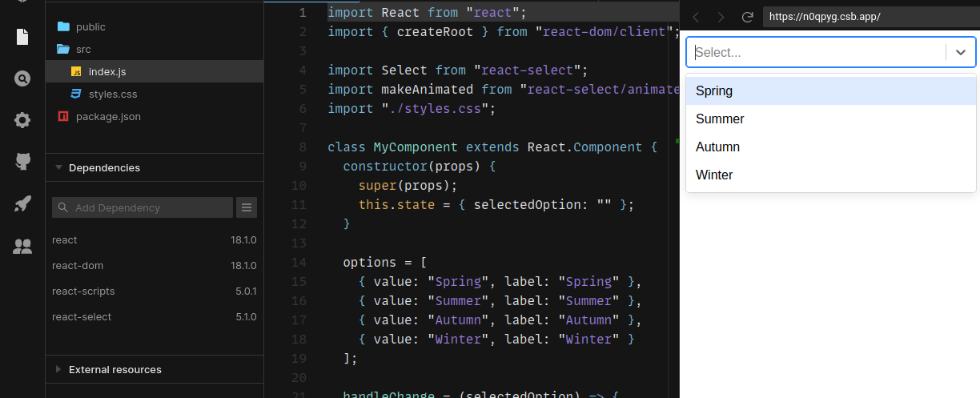Screen dimensions: 980x398
Task: Click the react-dom dependency entry
Action: [155, 265]
